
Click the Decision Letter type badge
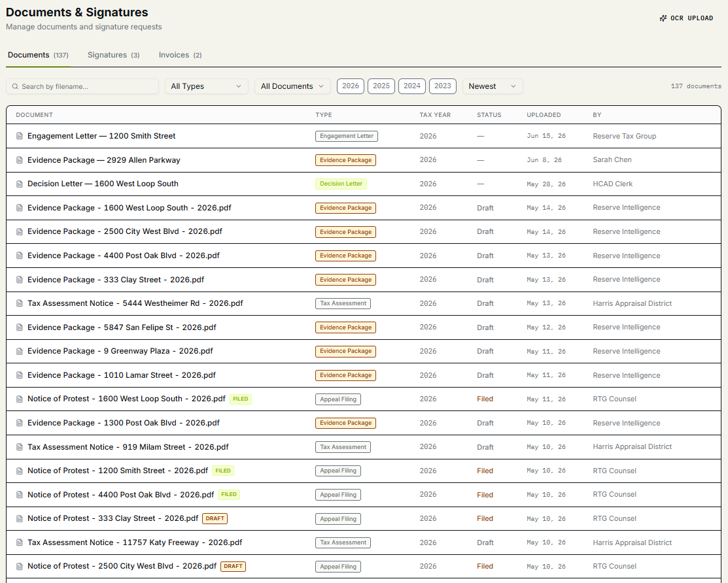click(x=341, y=184)
